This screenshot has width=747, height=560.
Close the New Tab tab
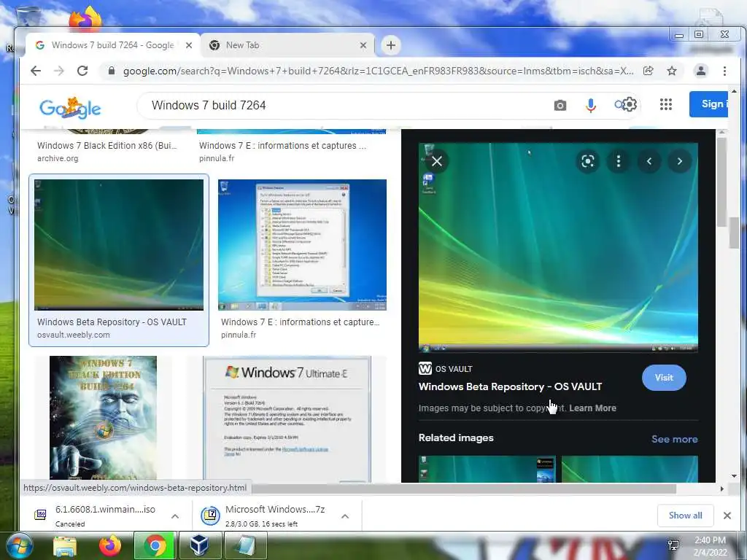click(363, 45)
